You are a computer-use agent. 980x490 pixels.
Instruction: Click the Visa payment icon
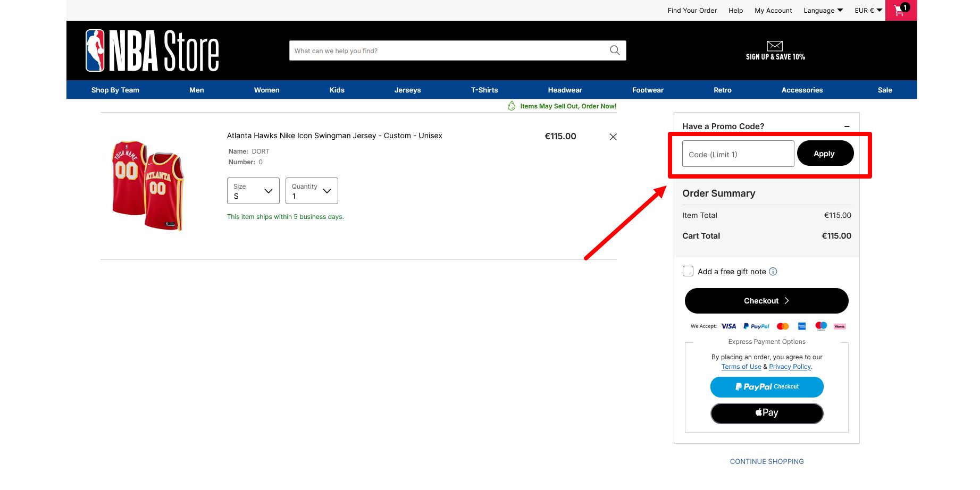click(x=728, y=326)
